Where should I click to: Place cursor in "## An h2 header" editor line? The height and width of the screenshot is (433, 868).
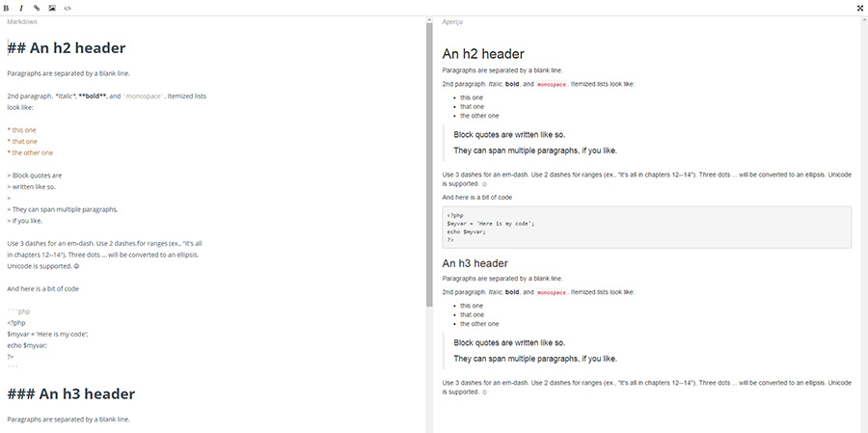click(67, 48)
